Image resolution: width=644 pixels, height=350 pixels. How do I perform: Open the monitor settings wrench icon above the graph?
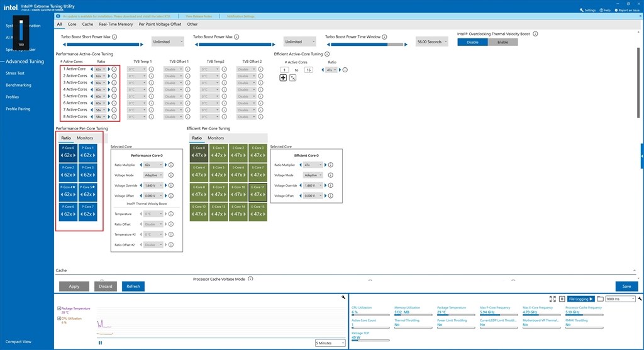343,297
